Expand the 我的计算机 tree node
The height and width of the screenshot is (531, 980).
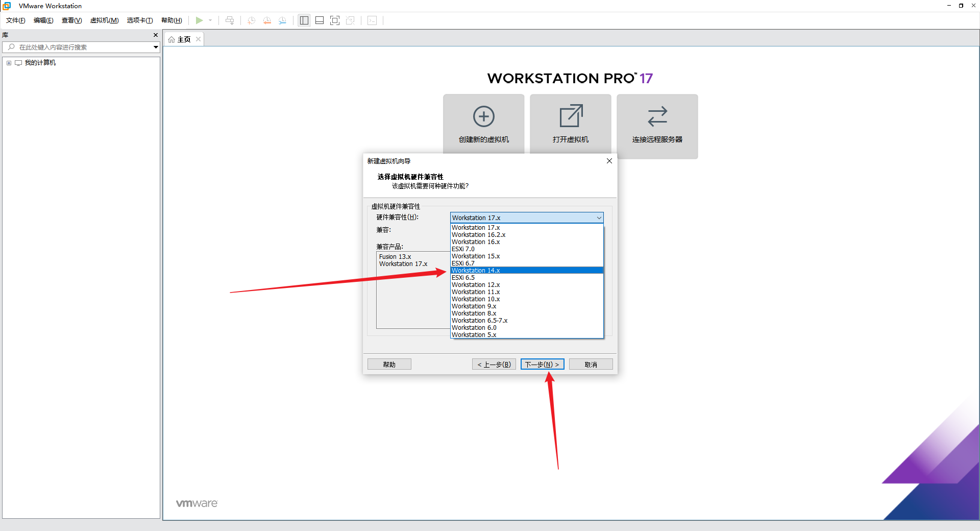(9, 63)
